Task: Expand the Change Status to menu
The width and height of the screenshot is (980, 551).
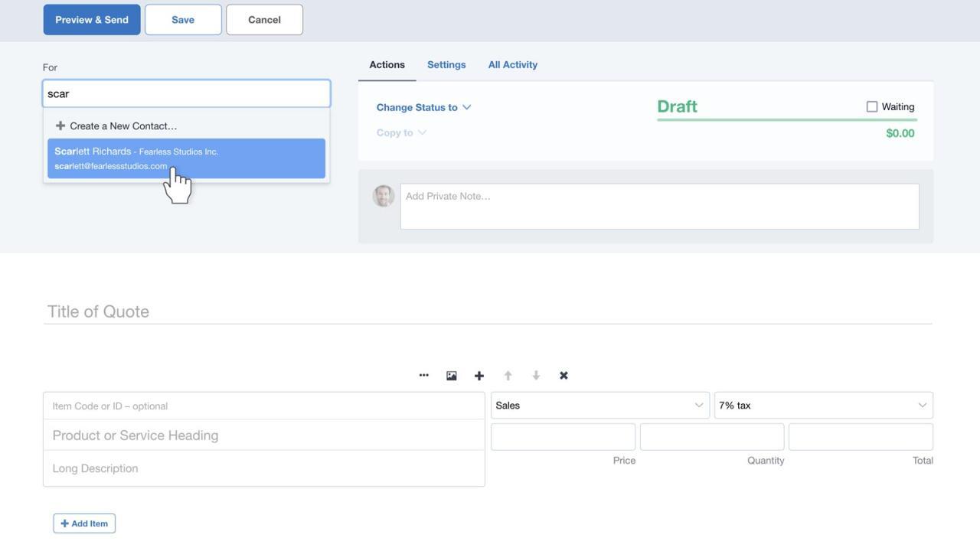Action: pyautogui.click(x=423, y=108)
